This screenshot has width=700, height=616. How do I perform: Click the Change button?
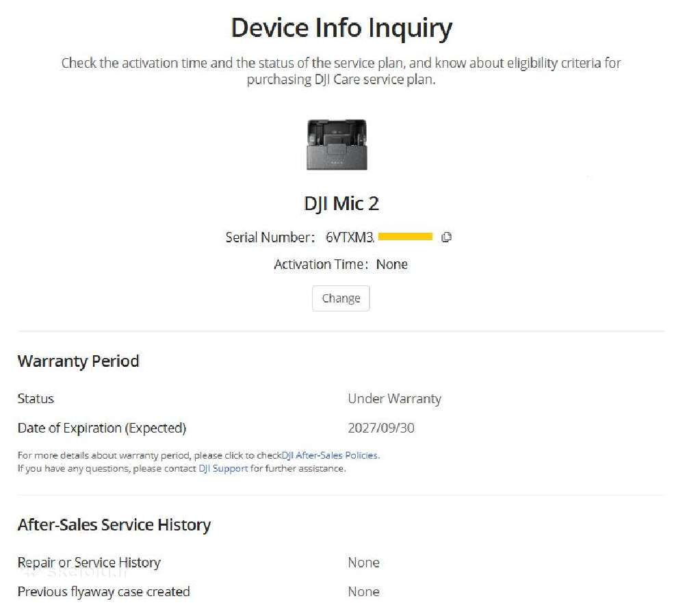(341, 298)
